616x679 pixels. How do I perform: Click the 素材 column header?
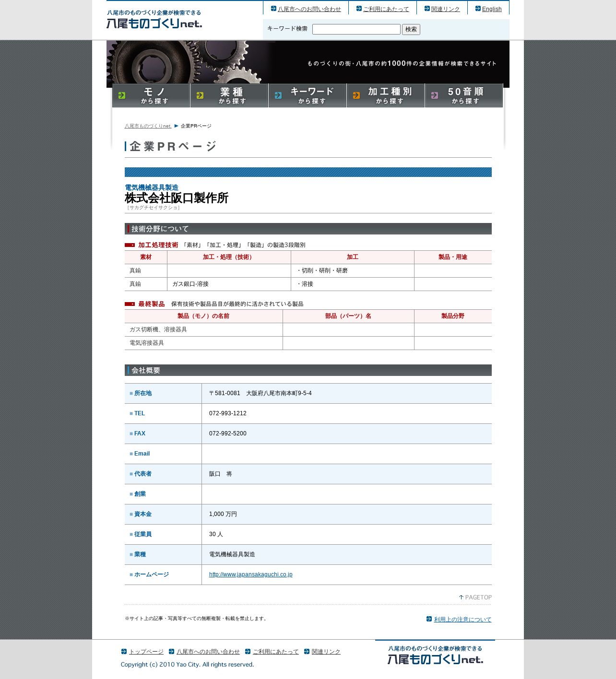[x=146, y=257]
